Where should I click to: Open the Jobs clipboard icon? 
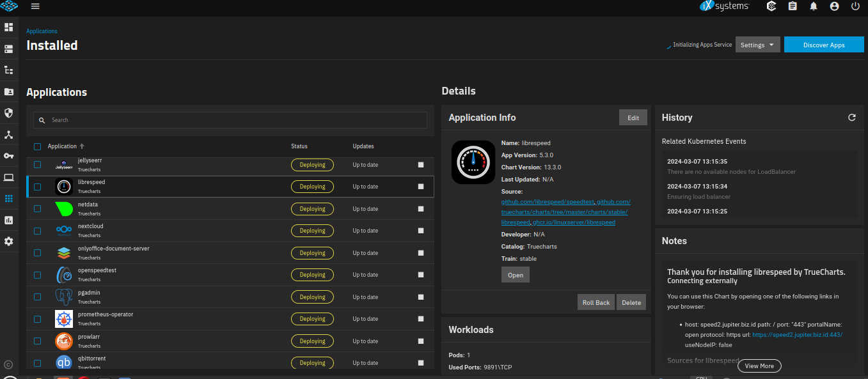click(x=793, y=6)
